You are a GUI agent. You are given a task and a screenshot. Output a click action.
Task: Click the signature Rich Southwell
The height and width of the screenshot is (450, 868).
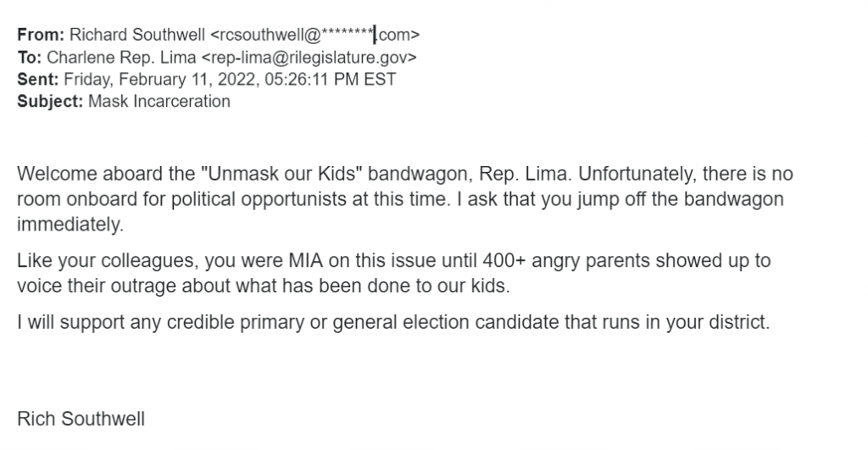(x=81, y=419)
